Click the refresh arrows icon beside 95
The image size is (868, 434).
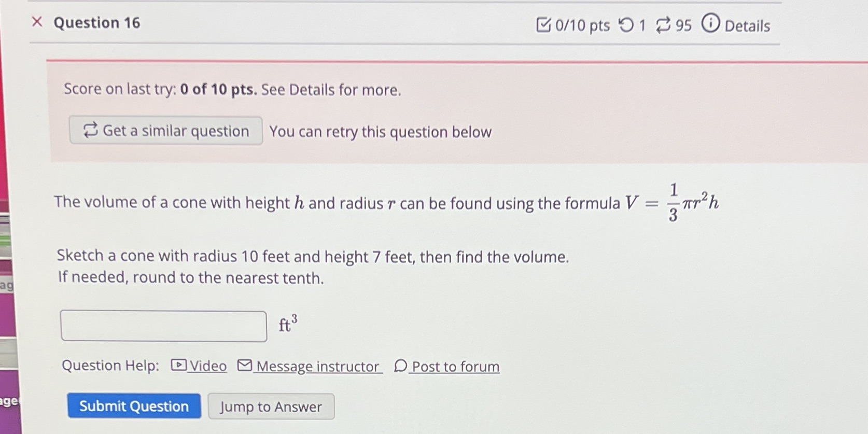pyautogui.click(x=664, y=24)
